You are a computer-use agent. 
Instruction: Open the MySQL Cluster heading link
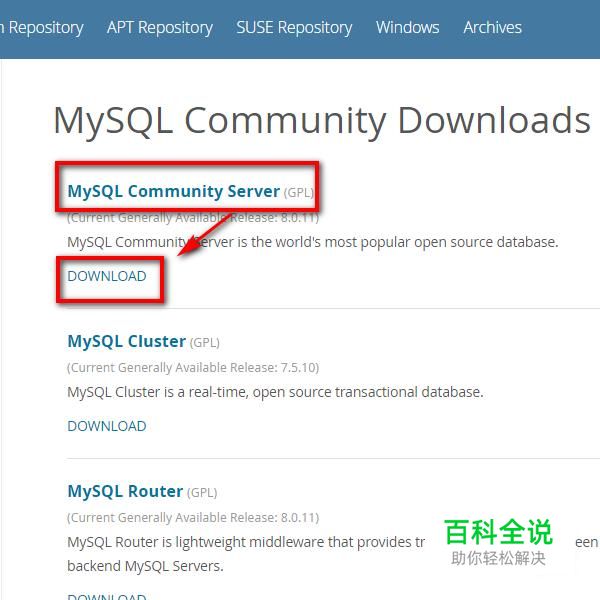point(127,341)
